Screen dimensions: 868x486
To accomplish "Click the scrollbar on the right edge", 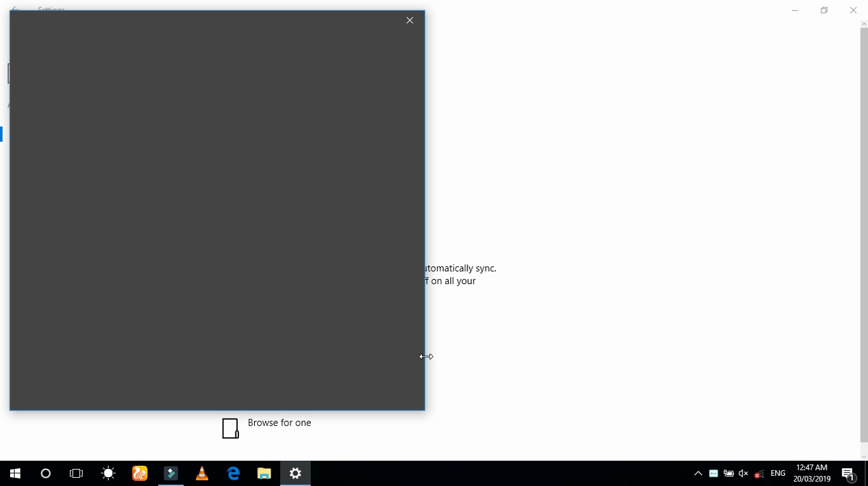I will coord(864,240).
